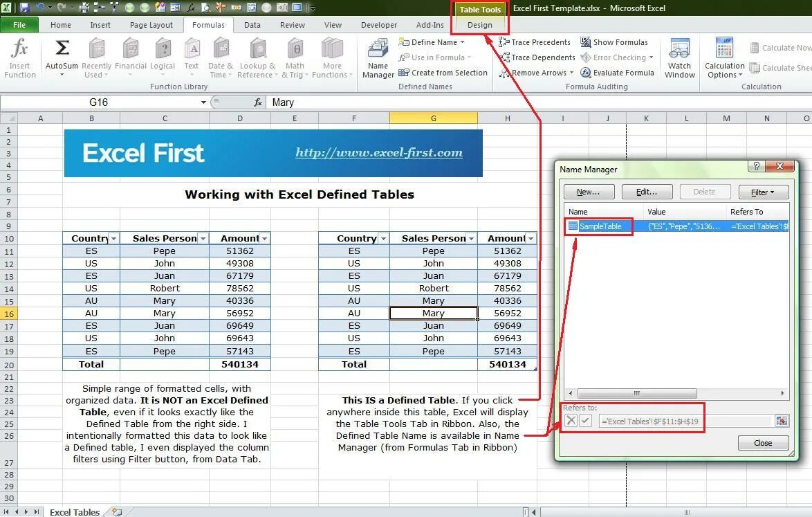Click Close button in Name Manager
Image resolution: width=812 pixels, height=517 pixels.
click(x=763, y=443)
